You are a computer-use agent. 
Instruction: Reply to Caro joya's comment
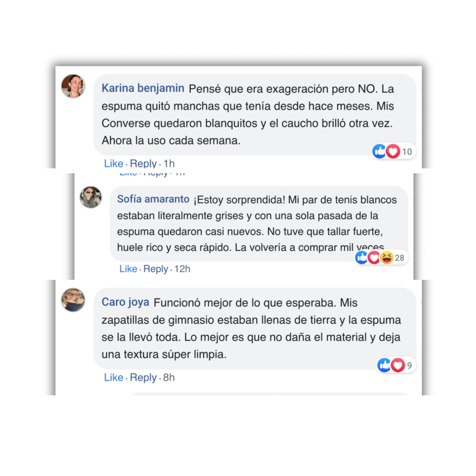point(143,377)
